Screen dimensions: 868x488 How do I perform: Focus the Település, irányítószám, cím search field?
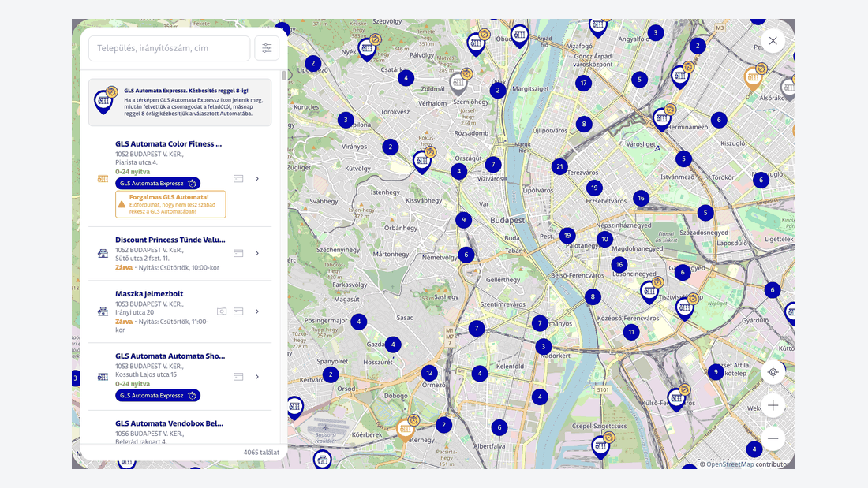(170, 48)
